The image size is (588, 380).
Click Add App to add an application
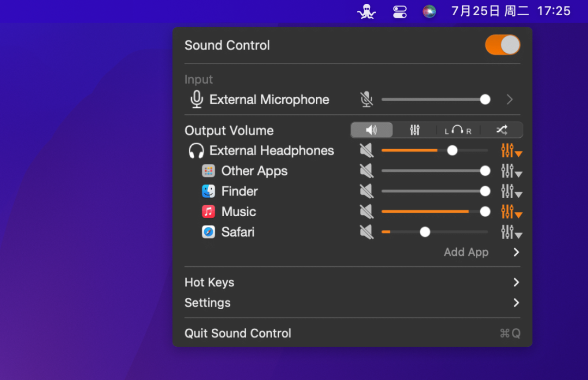point(466,252)
